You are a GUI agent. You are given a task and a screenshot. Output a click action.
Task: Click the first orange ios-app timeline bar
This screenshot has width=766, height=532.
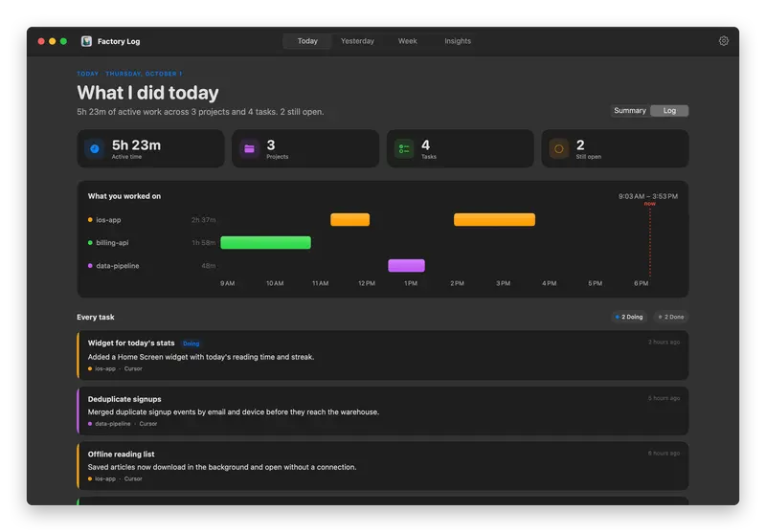[349, 220]
